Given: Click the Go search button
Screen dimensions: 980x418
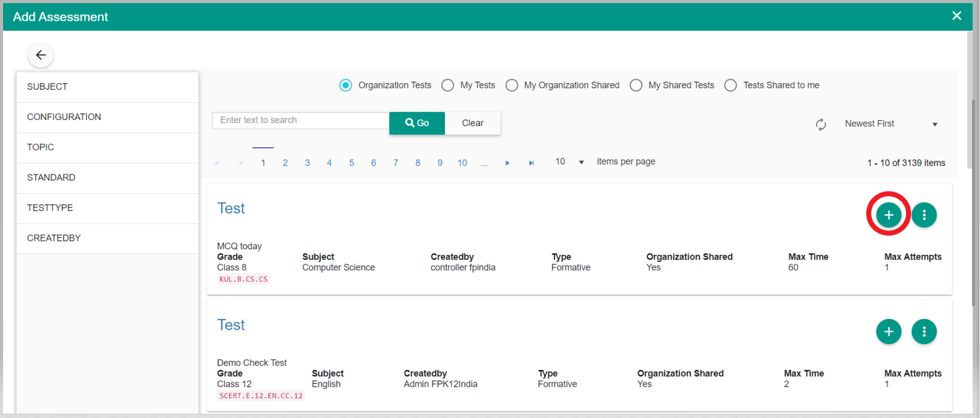Looking at the screenshot, I should pos(417,123).
